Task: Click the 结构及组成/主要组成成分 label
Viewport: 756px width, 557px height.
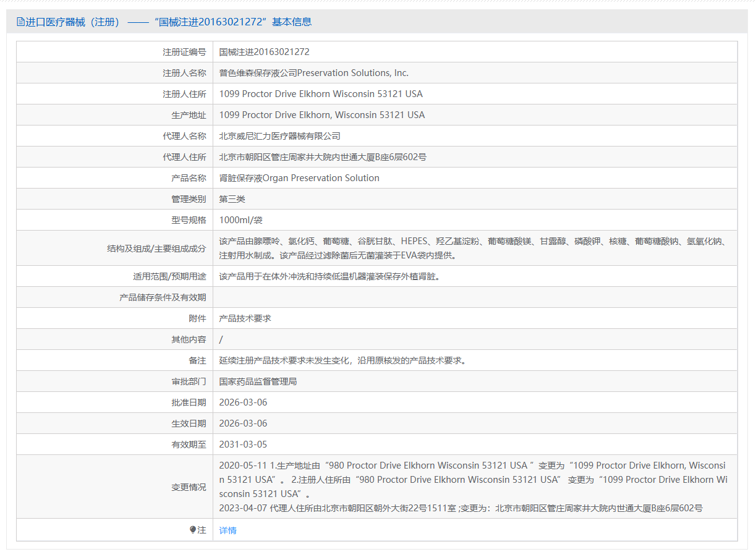Action: 156,248
